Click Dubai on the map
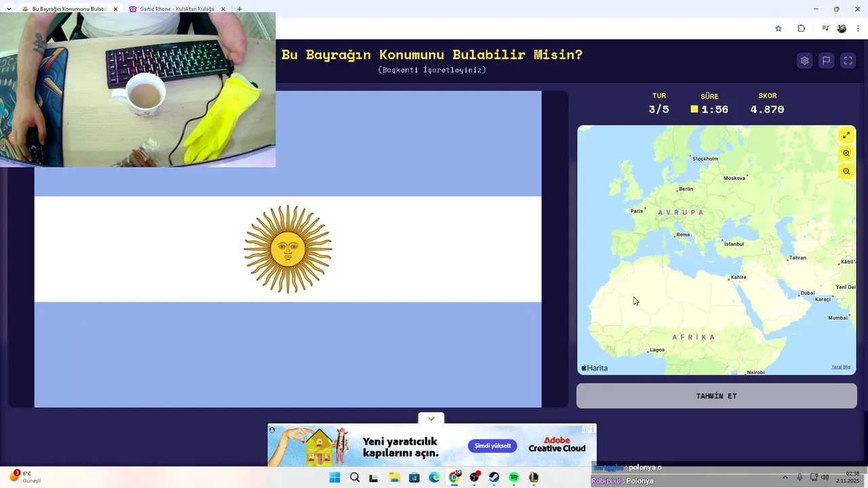868x488 pixels. click(807, 293)
